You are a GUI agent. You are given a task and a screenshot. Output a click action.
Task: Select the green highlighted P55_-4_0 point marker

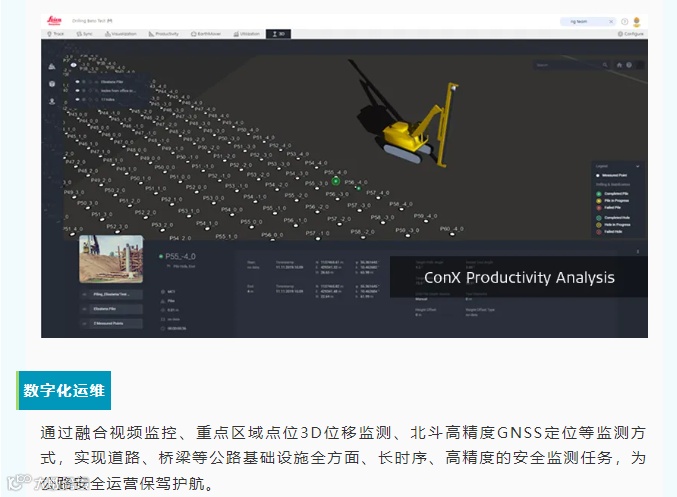tap(335, 181)
